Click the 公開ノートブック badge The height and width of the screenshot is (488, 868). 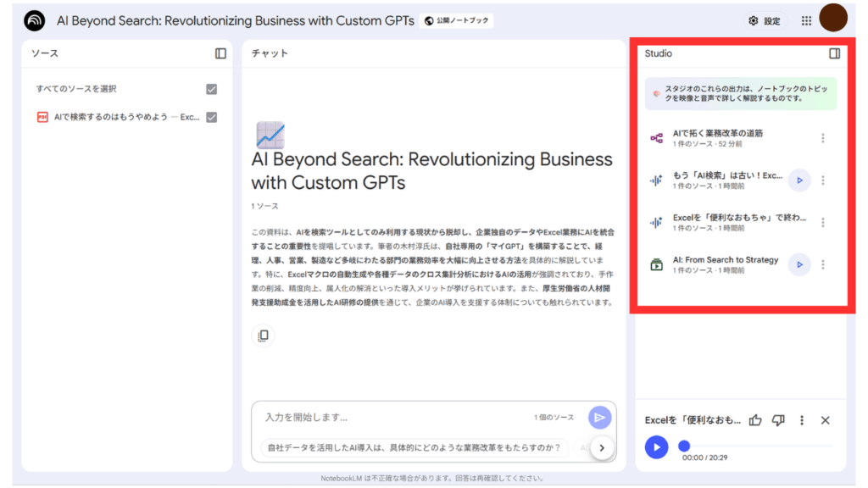(457, 21)
